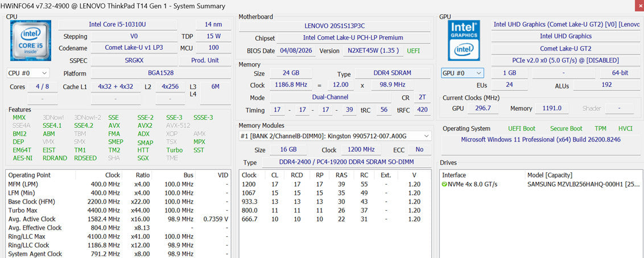Click the Cache L1 4x32 + 4x32 value
Screen dimensions: 644x258
pos(115,87)
